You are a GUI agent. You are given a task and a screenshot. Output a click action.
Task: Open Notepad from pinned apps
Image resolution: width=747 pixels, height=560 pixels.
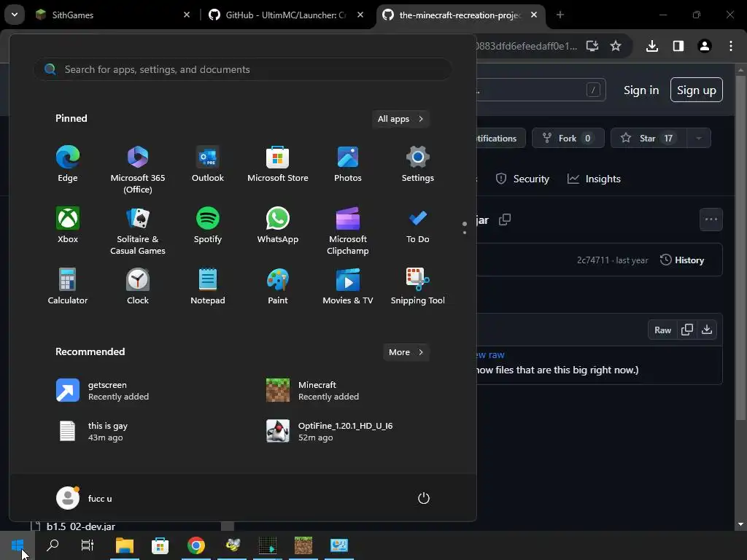[x=208, y=286]
